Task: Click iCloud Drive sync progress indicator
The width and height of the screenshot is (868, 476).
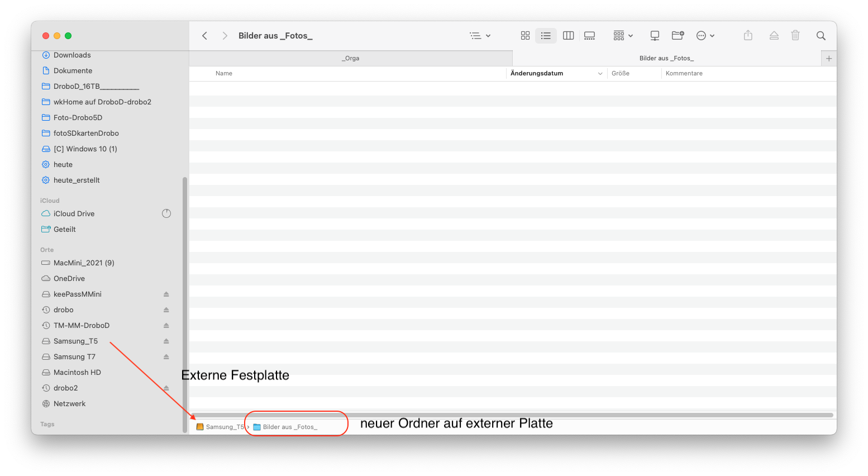Action: [x=166, y=213]
